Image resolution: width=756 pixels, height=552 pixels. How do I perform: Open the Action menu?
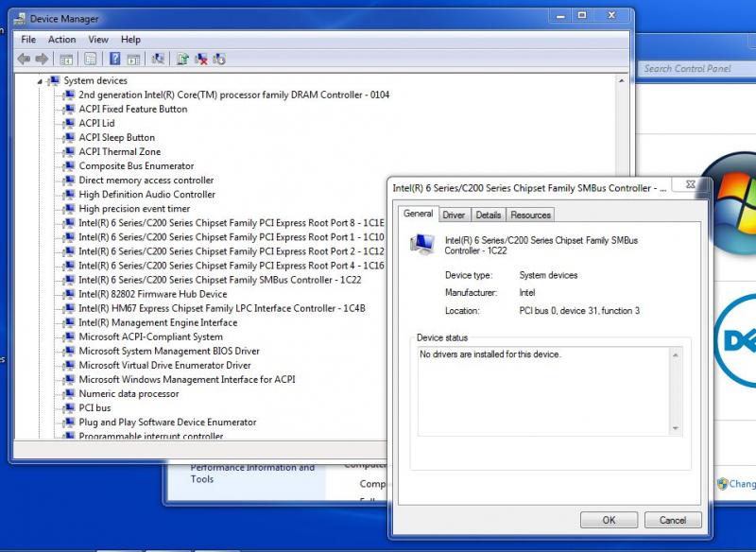click(x=61, y=40)
